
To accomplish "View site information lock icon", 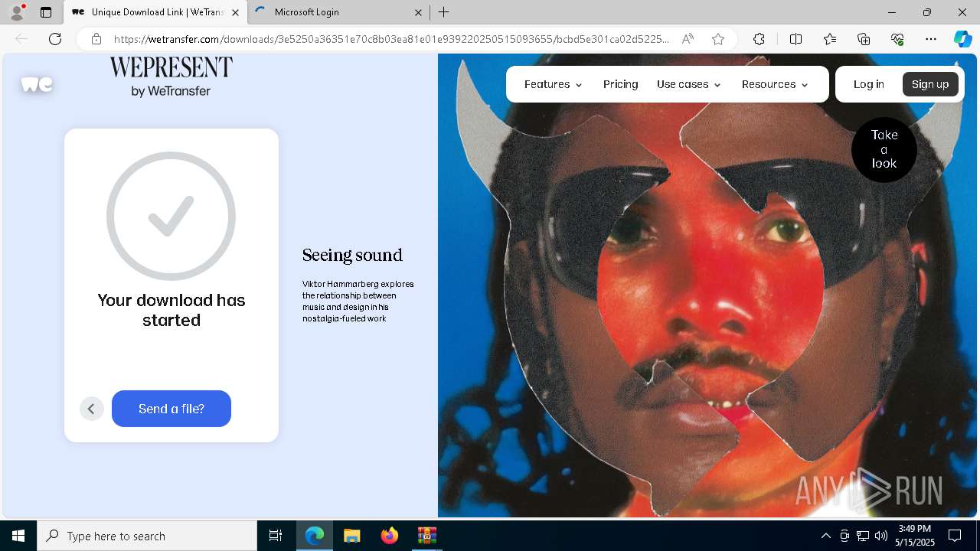I will click(x=96, y=39).
